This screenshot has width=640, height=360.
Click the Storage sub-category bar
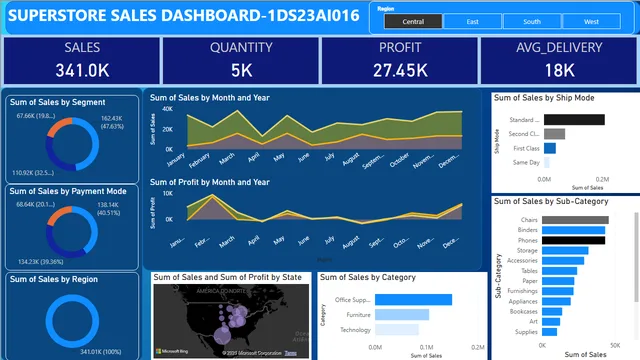565,251
